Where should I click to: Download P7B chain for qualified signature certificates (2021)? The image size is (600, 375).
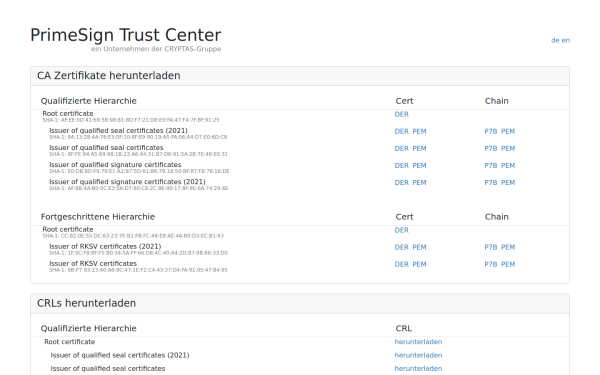click(x=491, y=183)
